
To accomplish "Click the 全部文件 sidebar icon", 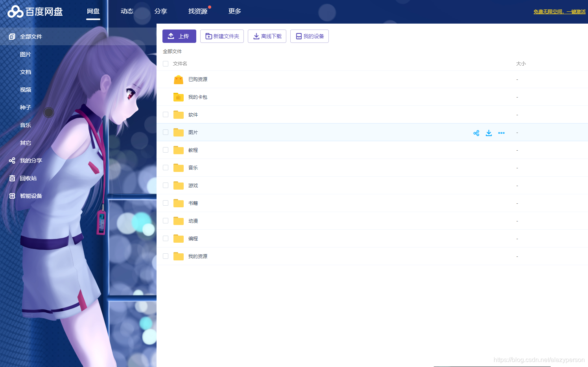I will pyautogui.click(x=12, y=37).
